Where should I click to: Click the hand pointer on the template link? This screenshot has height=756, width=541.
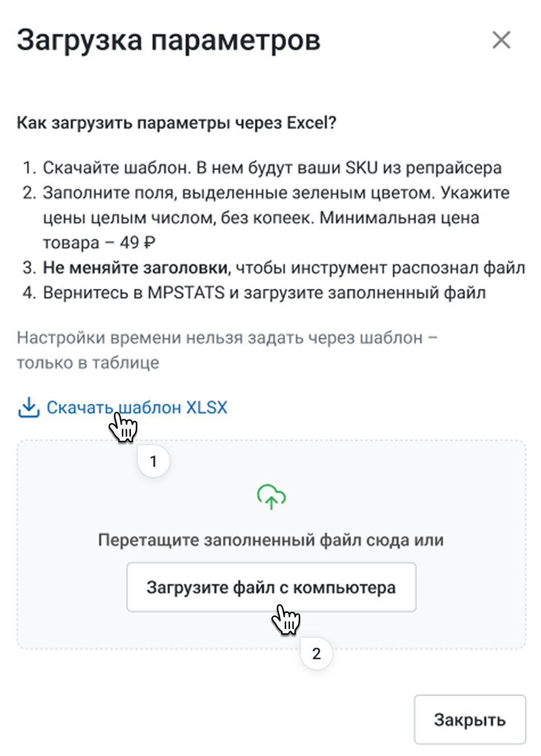click(x=122, y=427)
